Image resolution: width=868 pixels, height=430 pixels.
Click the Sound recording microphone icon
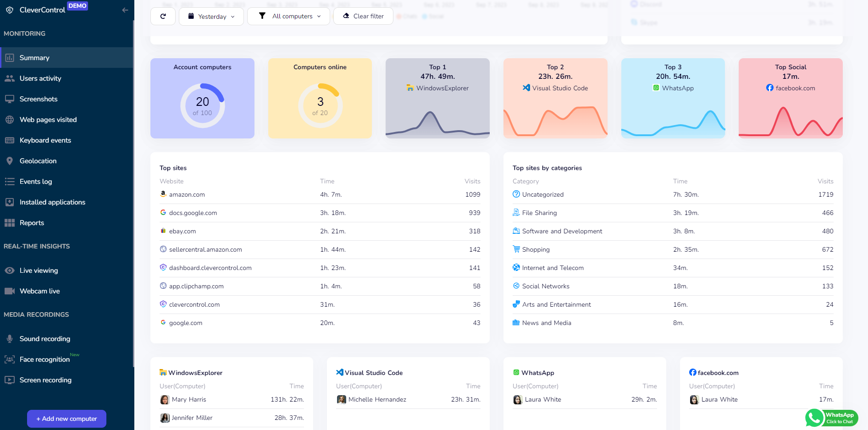click(10, 339)
